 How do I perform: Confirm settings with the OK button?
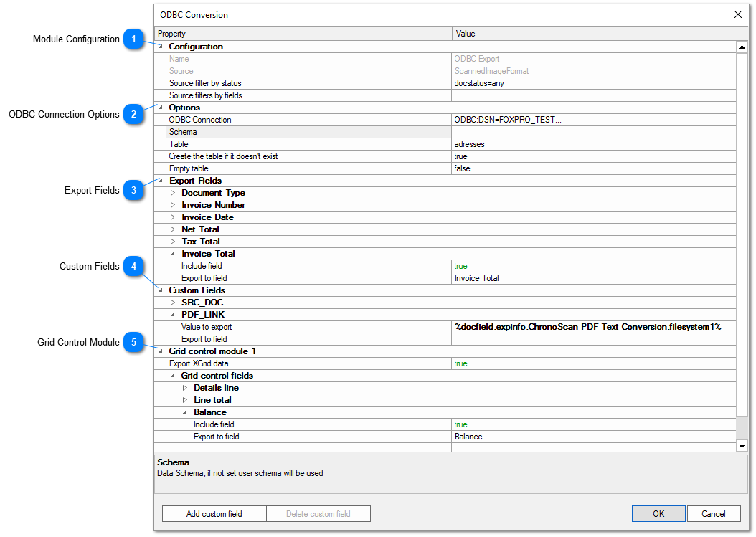click(x=658, y=513)
